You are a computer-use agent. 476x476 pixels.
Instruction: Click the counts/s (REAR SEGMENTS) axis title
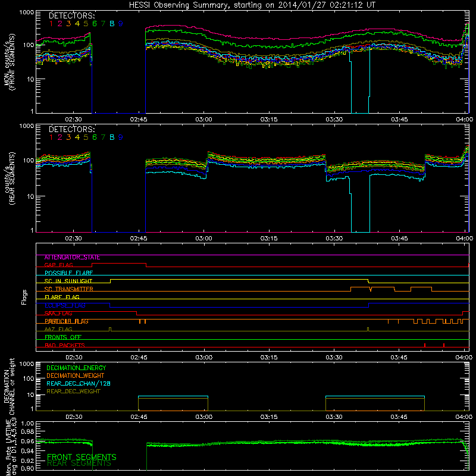(x=9, y=178)
